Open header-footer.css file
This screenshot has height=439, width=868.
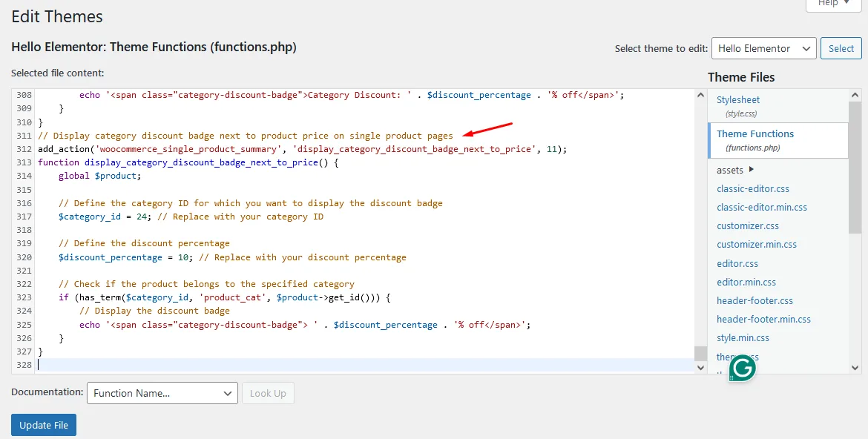point(754,301)
